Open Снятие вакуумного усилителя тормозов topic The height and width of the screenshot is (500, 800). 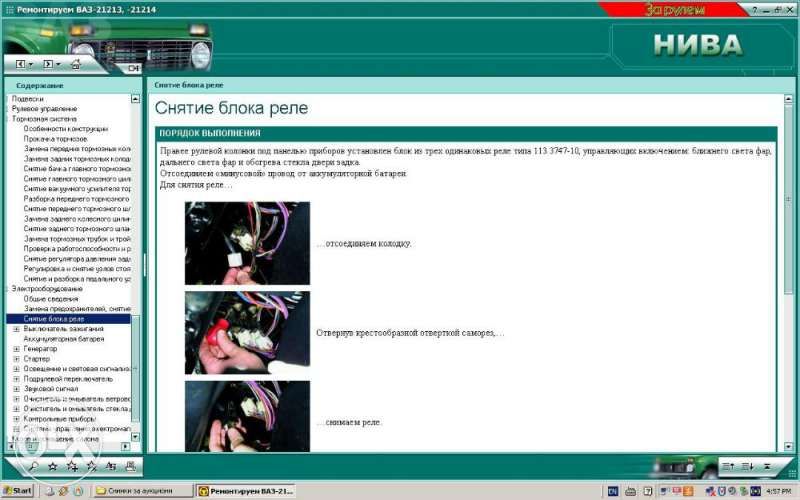(x=77, y=189)
